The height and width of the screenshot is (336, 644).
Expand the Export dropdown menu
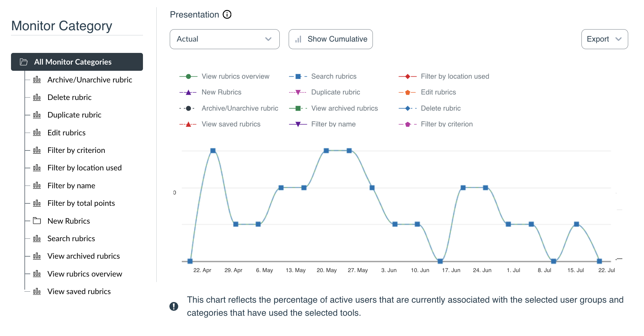(604, 39)
